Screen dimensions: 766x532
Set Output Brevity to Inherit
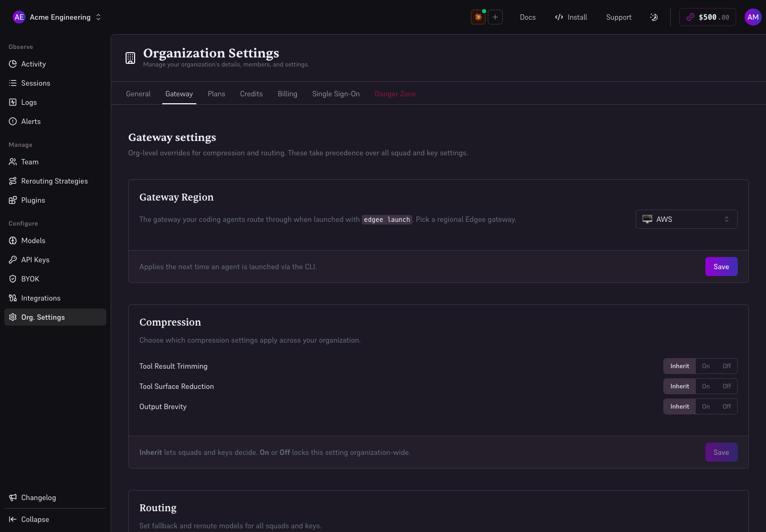click(x=680, y=406)
